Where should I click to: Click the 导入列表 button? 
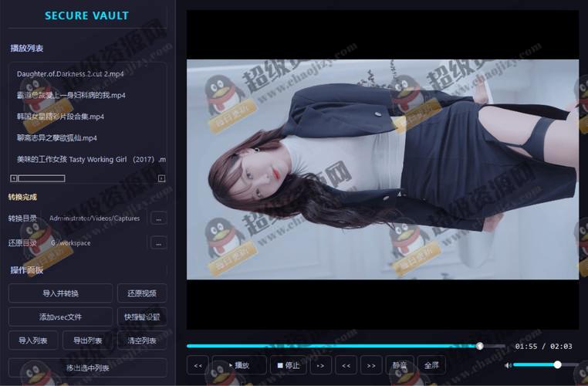[x=33, y=340]
